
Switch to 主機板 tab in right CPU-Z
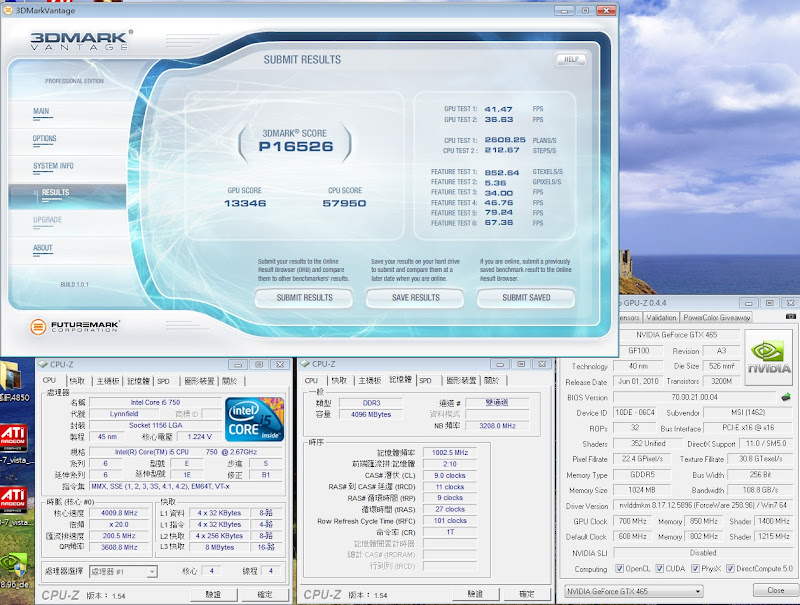370,381
